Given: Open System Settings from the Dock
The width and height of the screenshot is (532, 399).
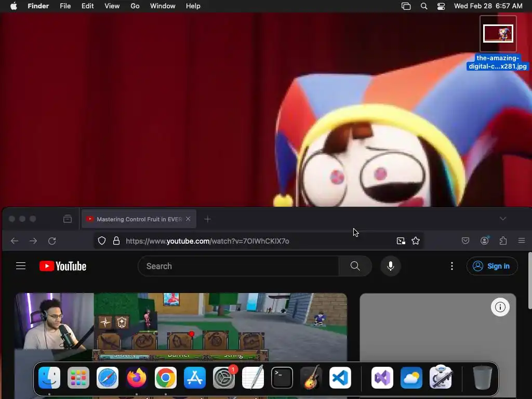Looking at the screenshot, I should click(224, 378).
